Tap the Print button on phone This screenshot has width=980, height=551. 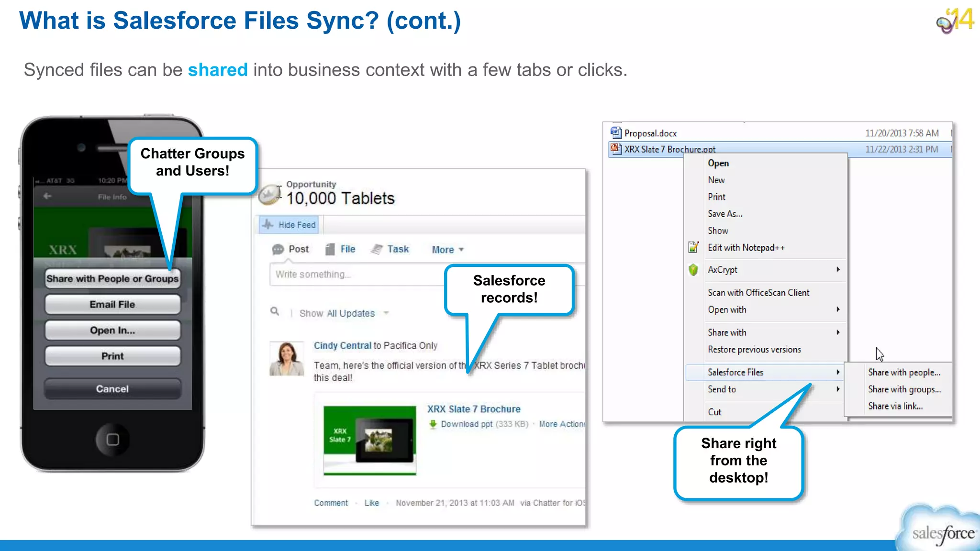(112, 356)
